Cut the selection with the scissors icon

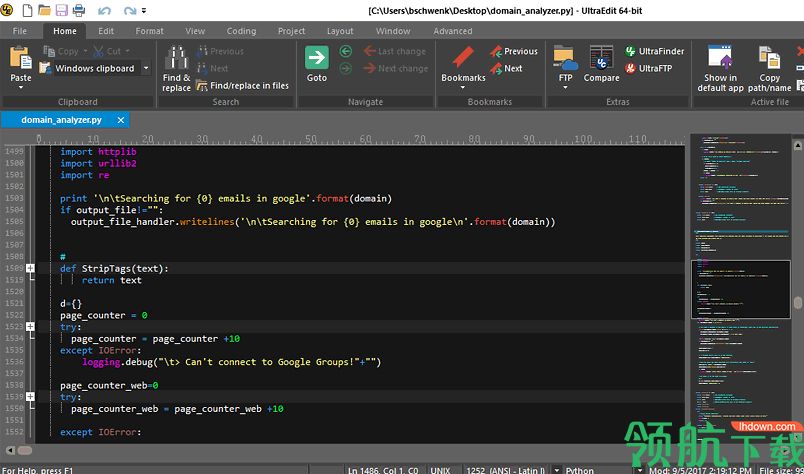tap(98, 51)
